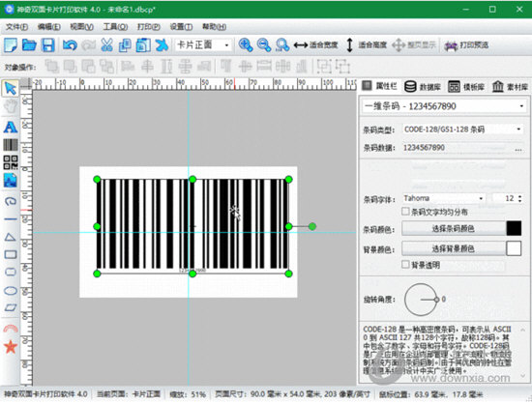Pick the parallelogram shape tool
The width and height of the screenshot is (532, 404).
11,307
